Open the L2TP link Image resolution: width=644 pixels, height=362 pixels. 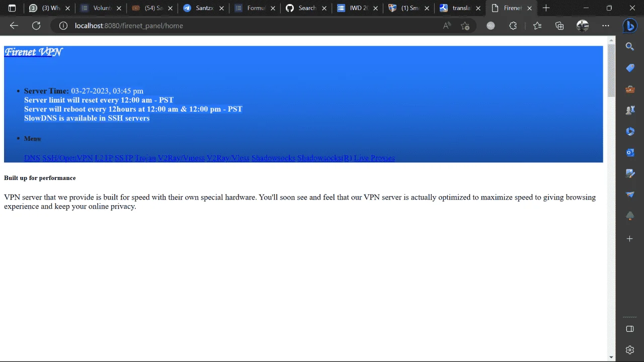point(104,158)
